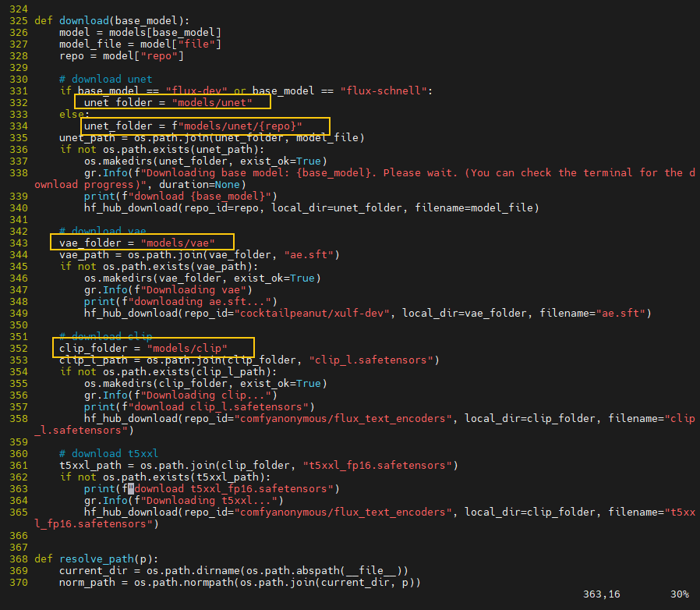The height and width of the screenshot is (610, 700).
Task: Click the "flux-schnell" string on line 331
Action: coord(384,90)
